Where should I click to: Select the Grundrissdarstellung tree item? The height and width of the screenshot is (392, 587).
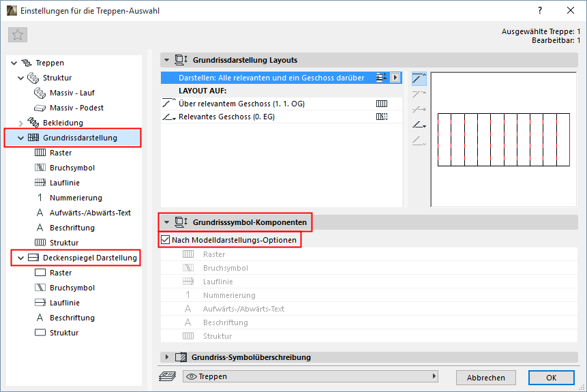click(x=80, y=138)
